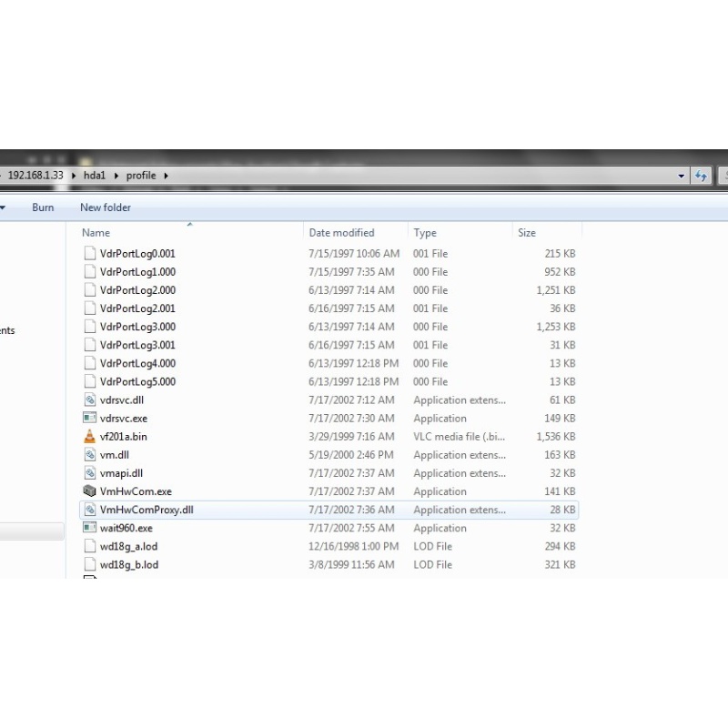The width and height of the screenshot is (728, 728).
Task: Click the VmHwCom.exe application icon
Action: coord(89,491)
